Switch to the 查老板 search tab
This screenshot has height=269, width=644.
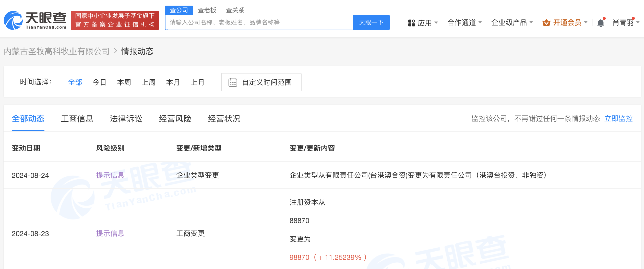point(207,10)
